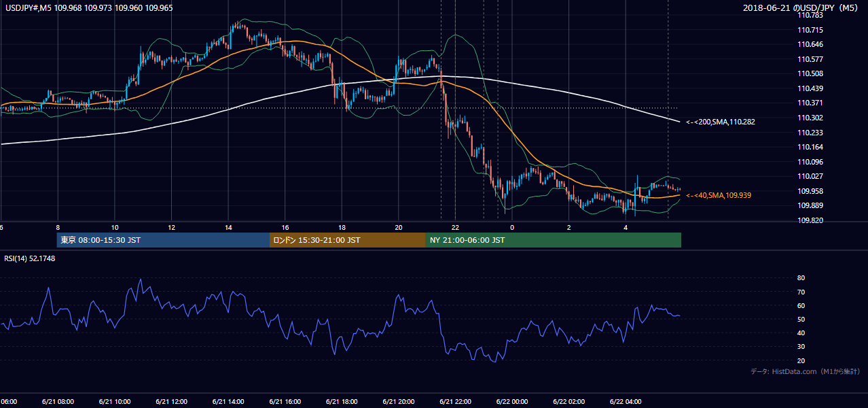Click the 6/21 22:00 bottom time label
Screen dimensions: 868x408
[x=455, y=401]
